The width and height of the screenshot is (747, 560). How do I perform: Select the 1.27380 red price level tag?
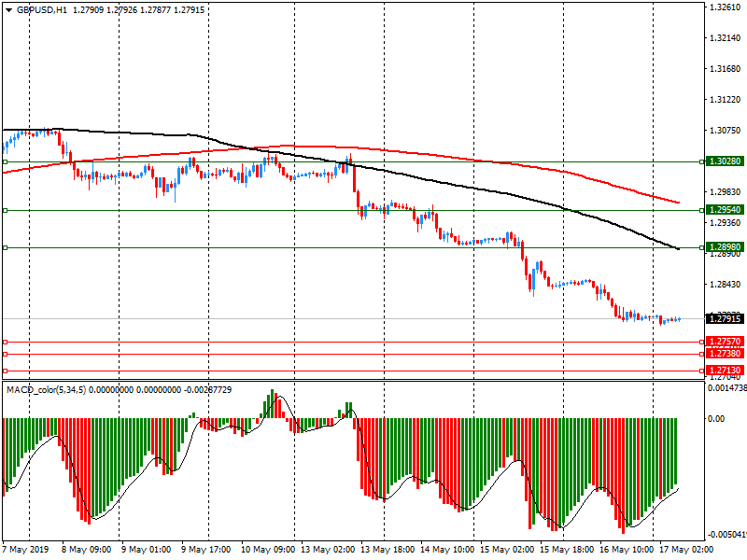point(725,355)
